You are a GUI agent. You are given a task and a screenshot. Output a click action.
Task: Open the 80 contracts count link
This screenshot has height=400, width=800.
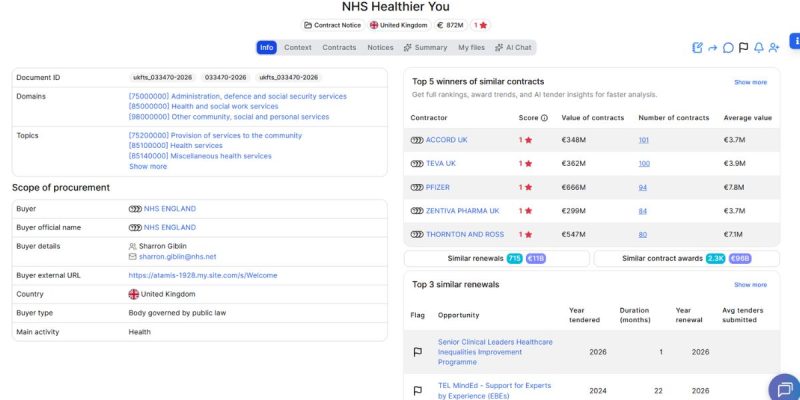click(642, 234)
